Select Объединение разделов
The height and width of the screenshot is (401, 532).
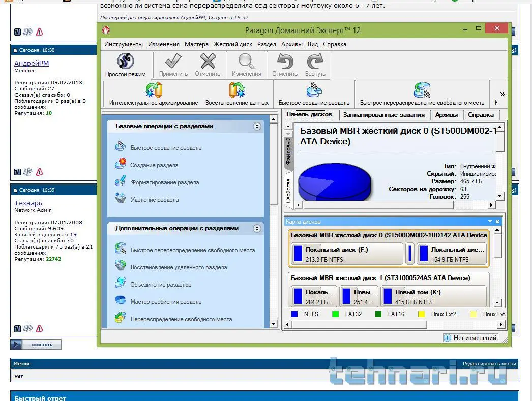[161, 285]
